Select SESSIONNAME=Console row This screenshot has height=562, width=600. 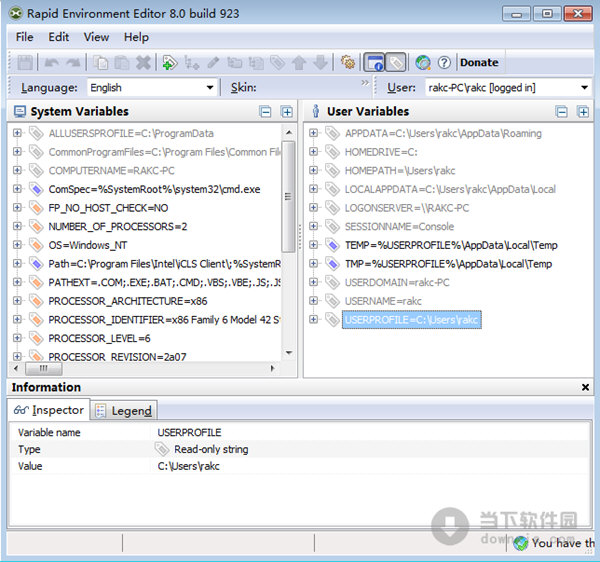399,226
